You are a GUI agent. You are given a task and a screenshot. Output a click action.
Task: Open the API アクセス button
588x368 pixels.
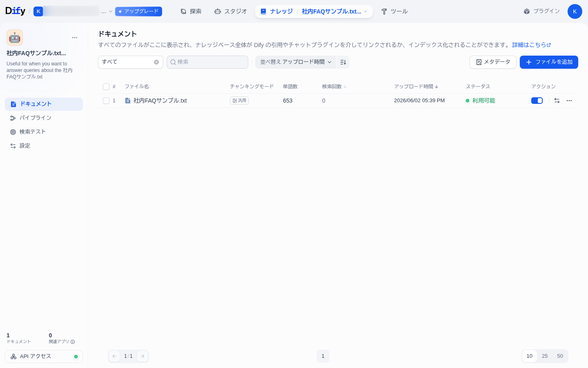[44, 357]
